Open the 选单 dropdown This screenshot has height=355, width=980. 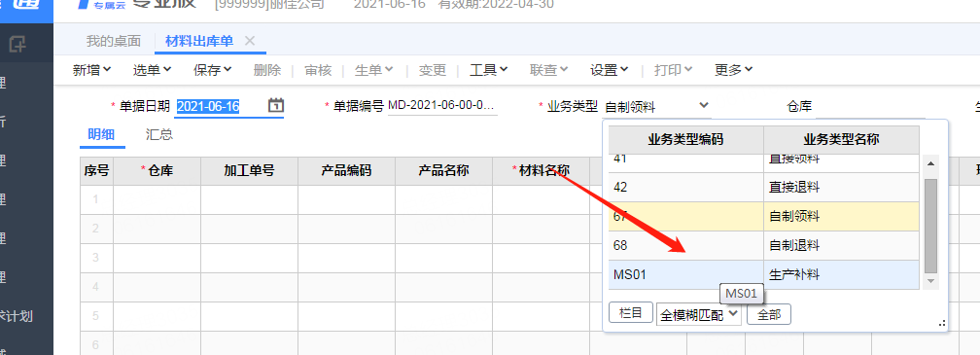click(x=152, y=70)
